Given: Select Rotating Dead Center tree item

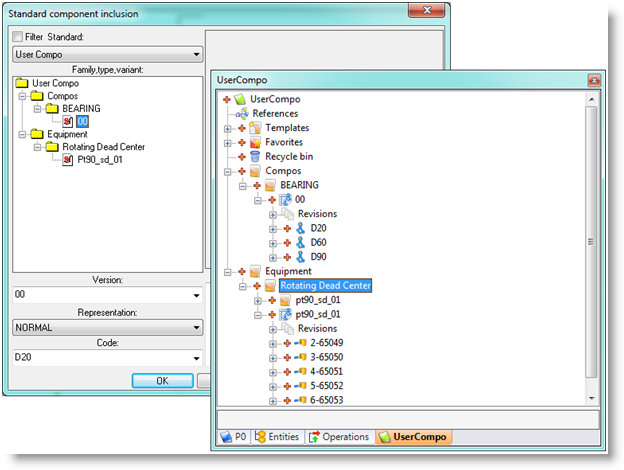Looking at the screenshot, I should tap(325, 285).
